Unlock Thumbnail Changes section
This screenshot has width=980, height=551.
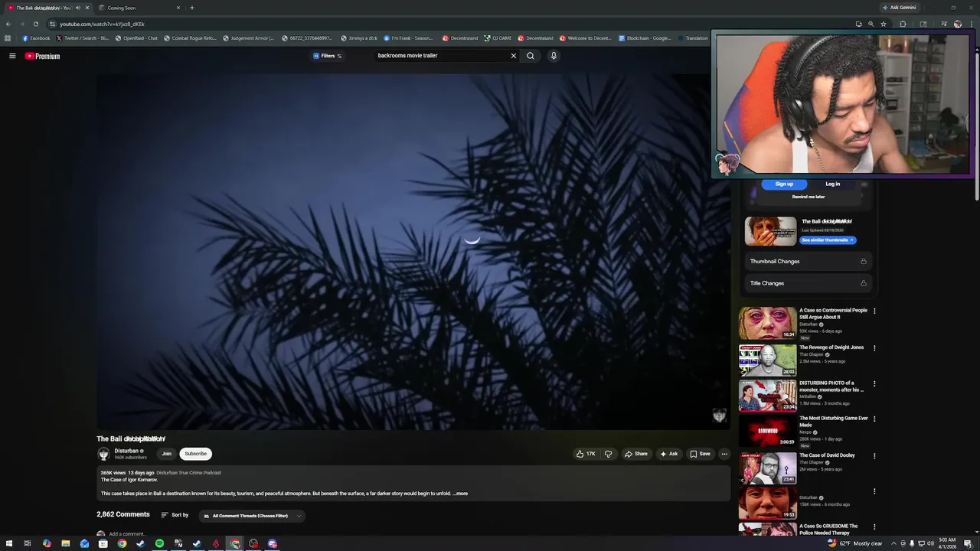tap(864, 262)
